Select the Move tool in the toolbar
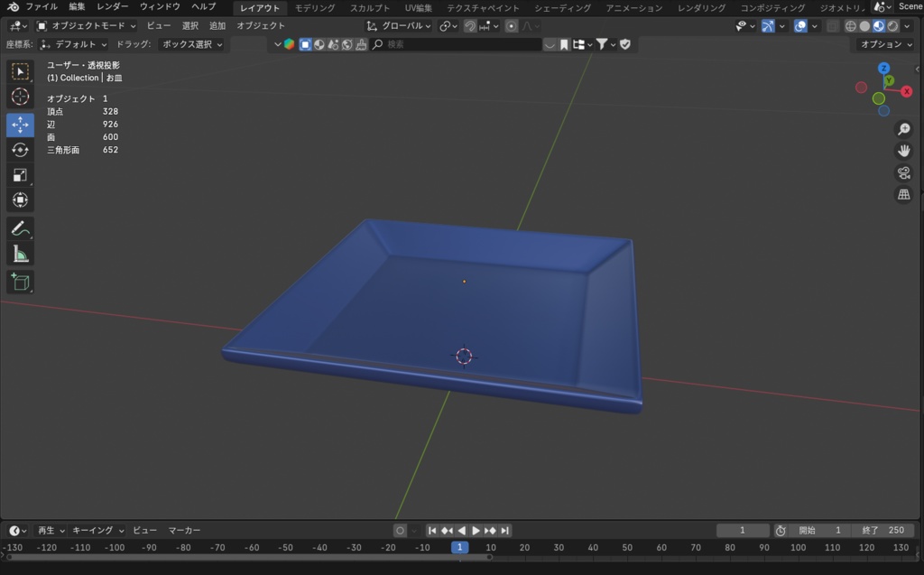The width and height of the screenshot is (924, 575). pyautogui.click(x=20, y=125)
